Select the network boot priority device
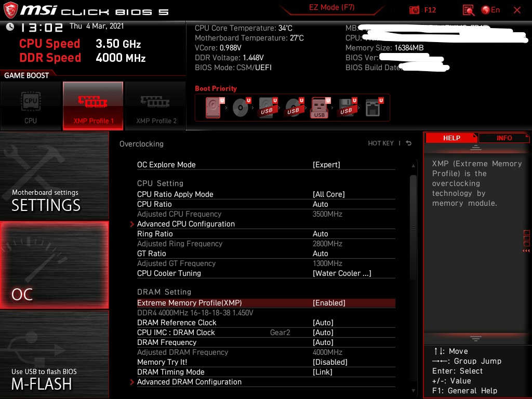 click(x=374, y=108)
